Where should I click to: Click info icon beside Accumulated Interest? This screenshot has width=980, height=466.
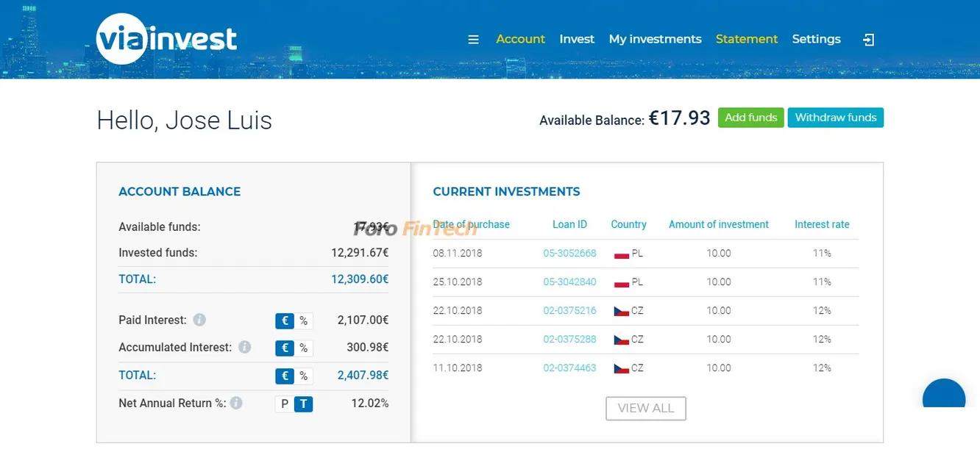click(x=244, y=347)
